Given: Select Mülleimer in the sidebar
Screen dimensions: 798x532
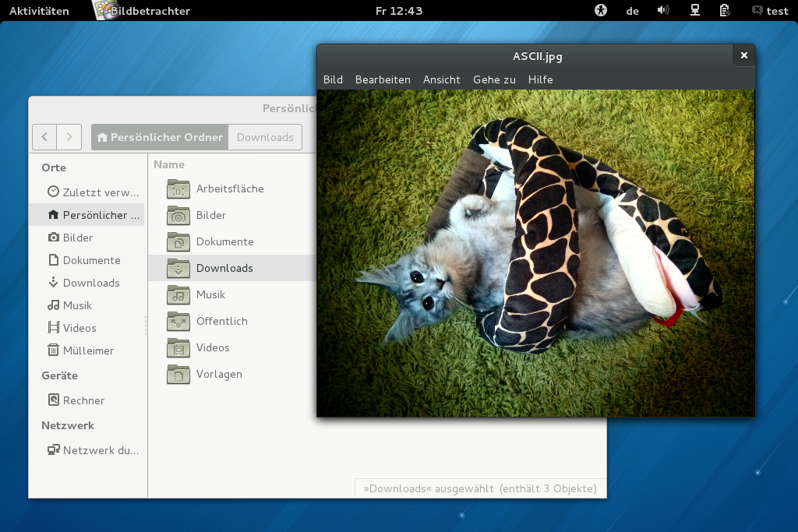Looking at the screenshot, I should (x=89, y=351).
